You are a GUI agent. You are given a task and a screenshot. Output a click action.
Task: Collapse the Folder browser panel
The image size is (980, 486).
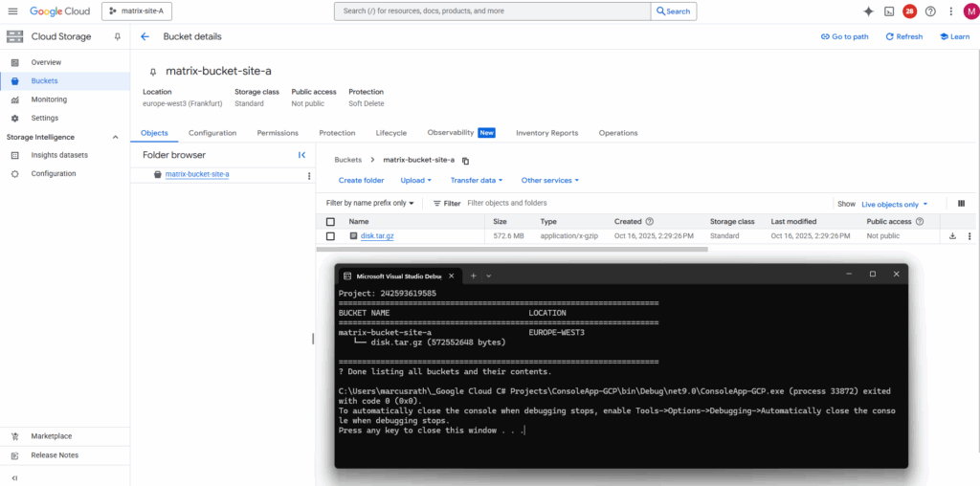302,155
